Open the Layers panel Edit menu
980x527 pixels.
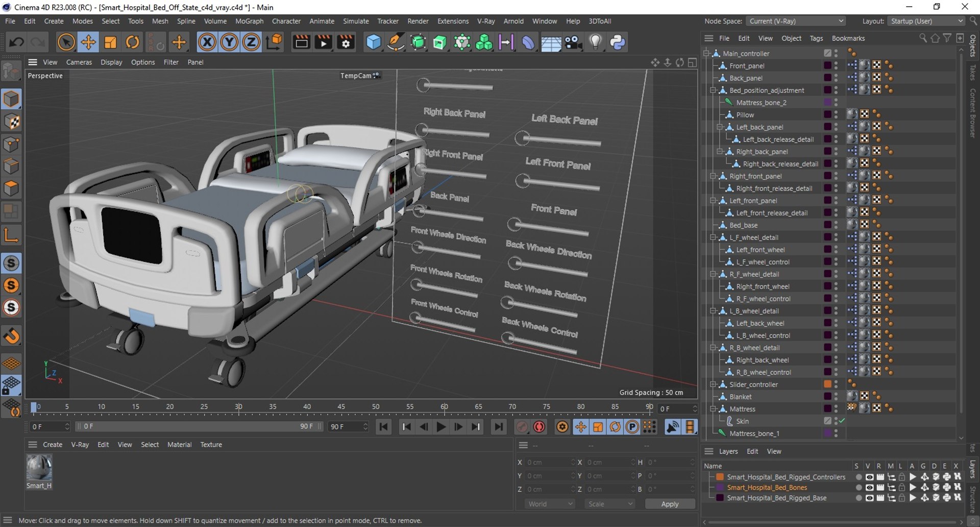(x=752, y=451)
